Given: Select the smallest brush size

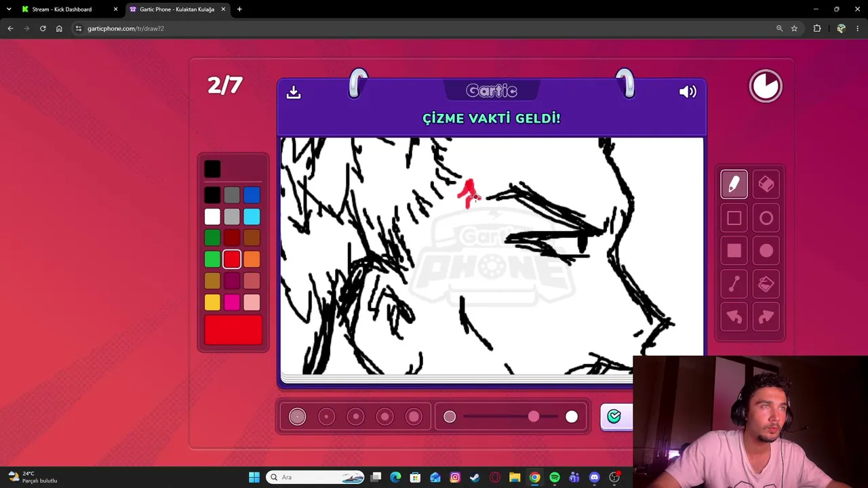Looking at the screenshot, I should tap(297, 417).
